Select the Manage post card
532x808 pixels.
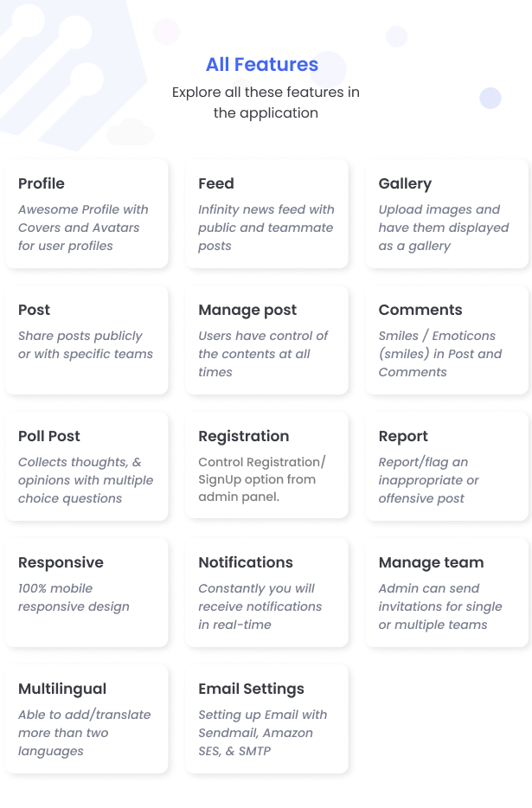point(266,340)
